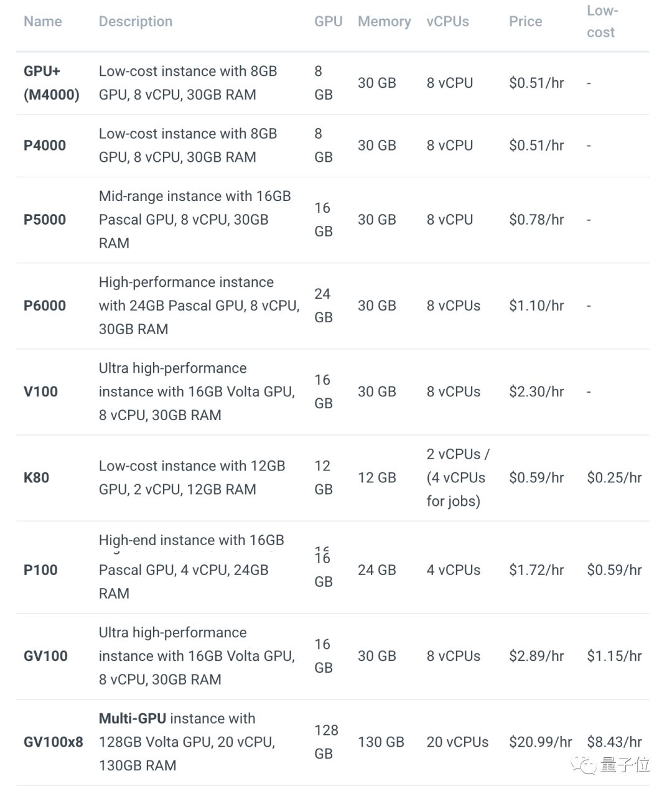Select the P100 instance name

coord(40,570)
